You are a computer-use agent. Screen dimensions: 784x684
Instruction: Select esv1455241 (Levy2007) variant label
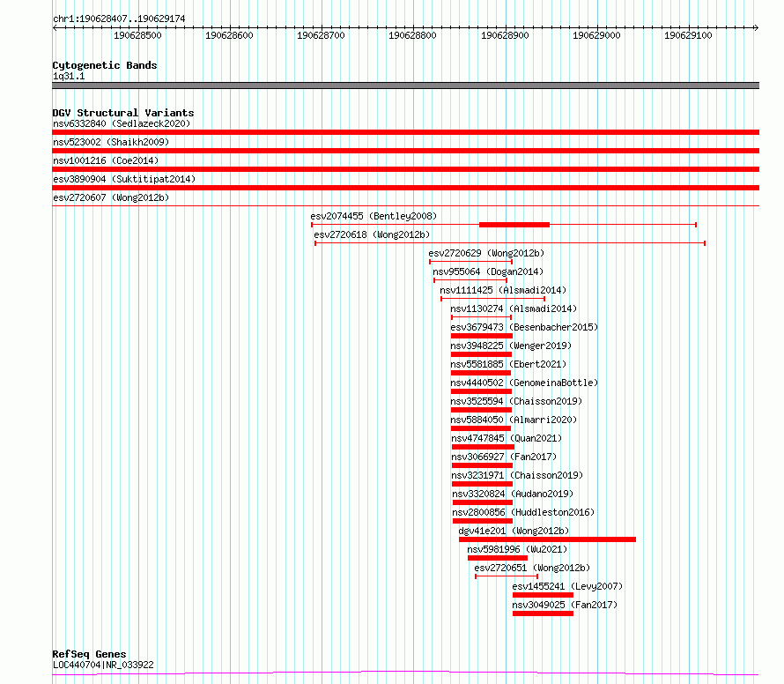click(567, 586)
